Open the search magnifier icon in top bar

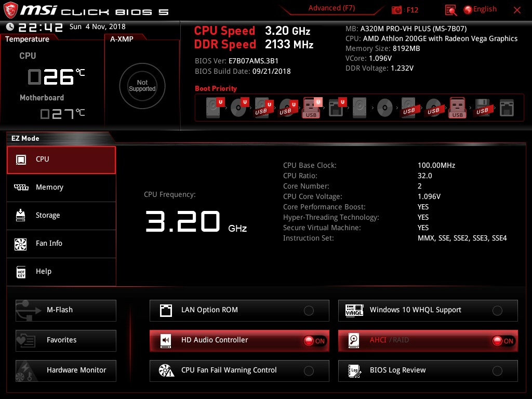450,10
